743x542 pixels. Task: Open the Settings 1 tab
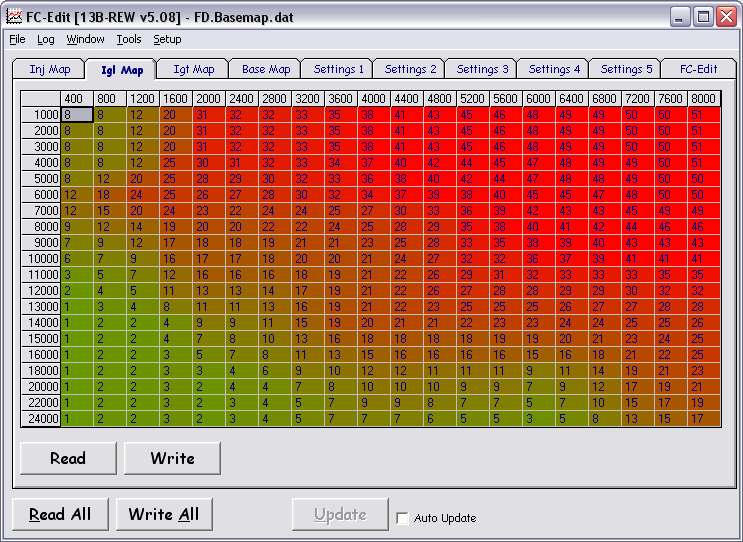(338, 69)
